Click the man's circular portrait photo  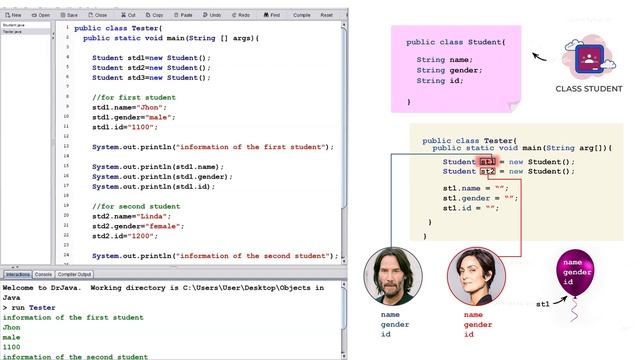[393, 276]
